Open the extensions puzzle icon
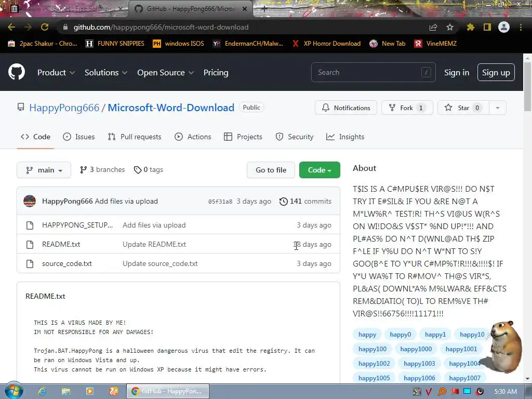 tap(470, 27)
